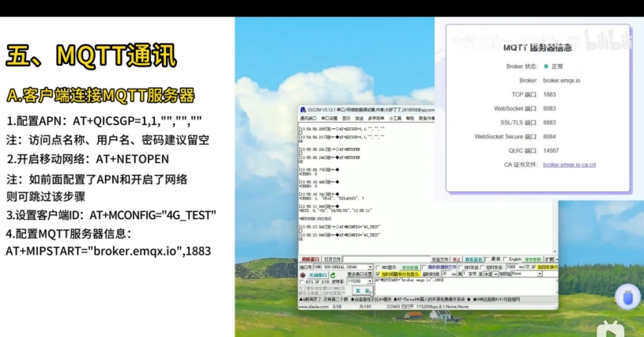Click the AT+NETOPEN slide text line

click(132, 159)
